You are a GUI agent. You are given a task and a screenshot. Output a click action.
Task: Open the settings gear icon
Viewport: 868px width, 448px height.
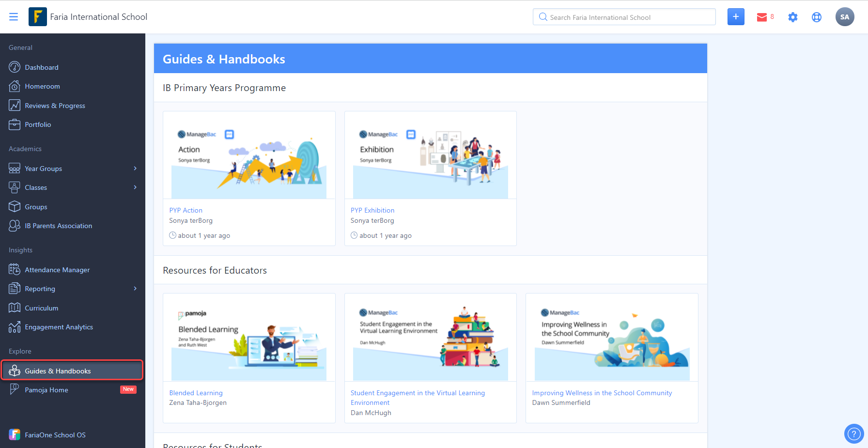click(x=793, y=17)
